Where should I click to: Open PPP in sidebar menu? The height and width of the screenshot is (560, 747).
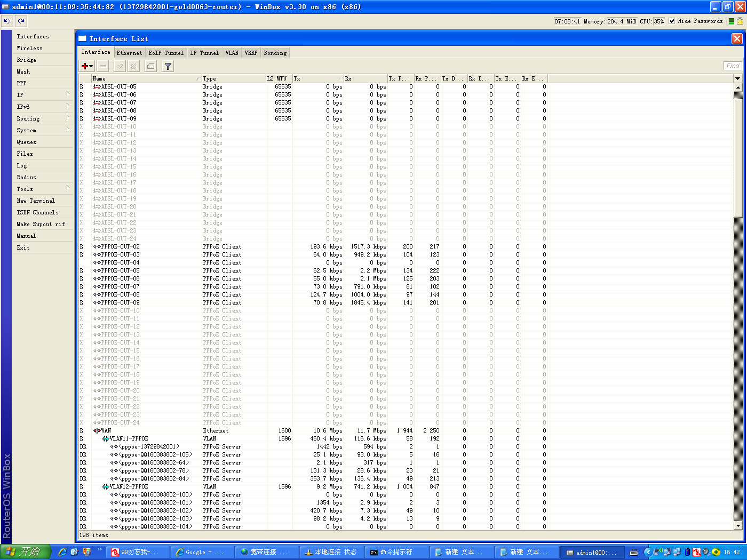[x=43, y=83]
